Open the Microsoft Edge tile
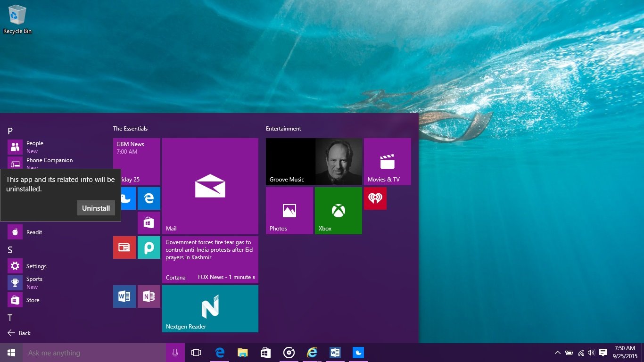 (149, 198)
